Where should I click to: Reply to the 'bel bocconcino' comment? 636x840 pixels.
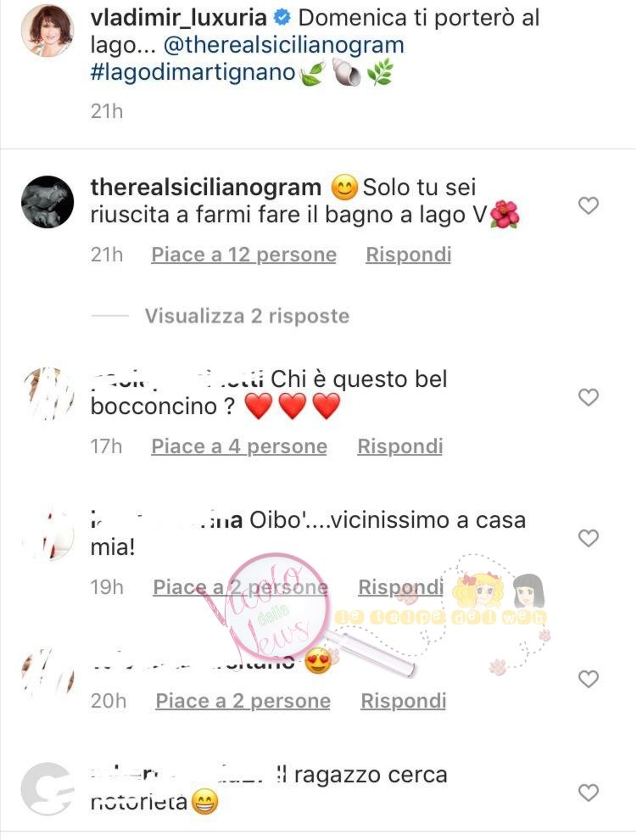(x=400, y=446)
